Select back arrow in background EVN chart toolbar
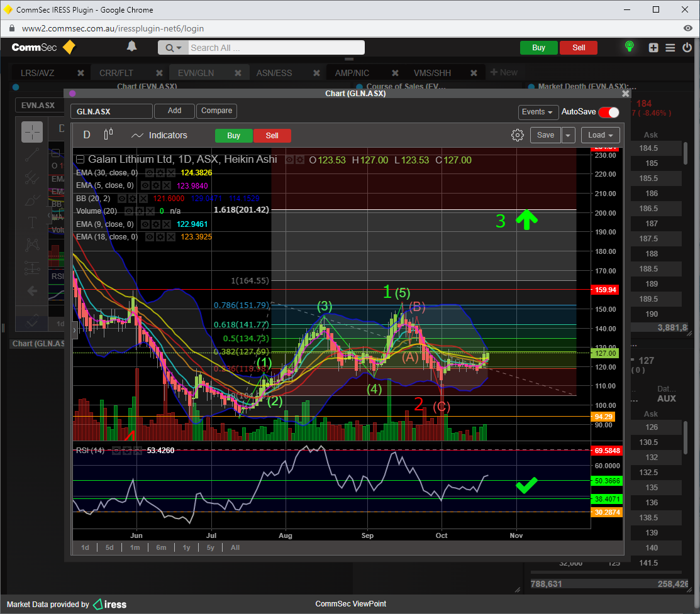 coord(32,291)
